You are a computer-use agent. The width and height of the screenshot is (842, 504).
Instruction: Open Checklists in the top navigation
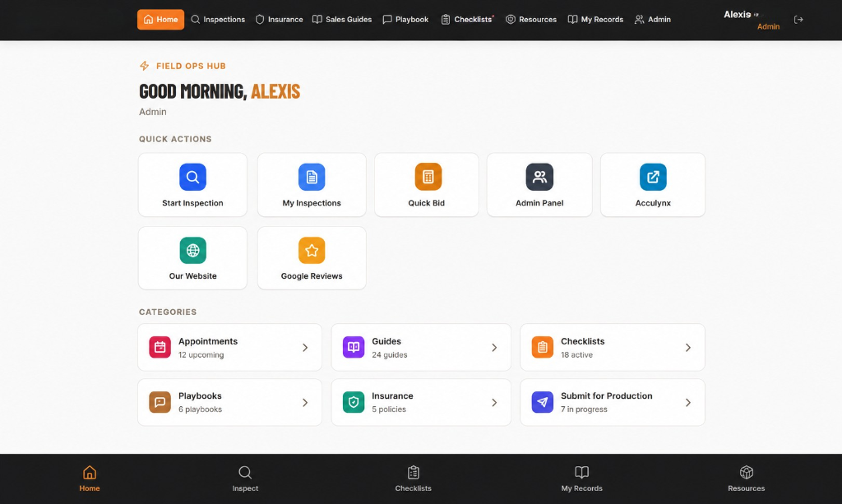tap(467, 20)
